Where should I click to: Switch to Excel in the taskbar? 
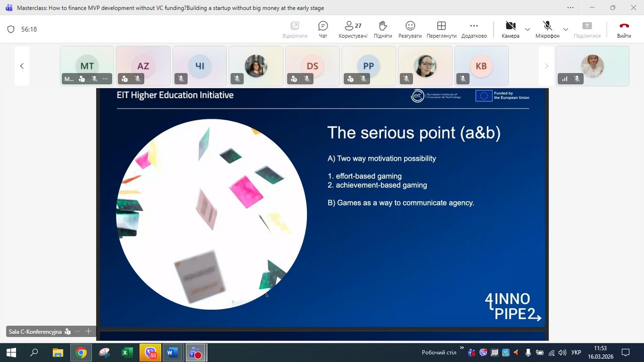(x=126, y=353)
